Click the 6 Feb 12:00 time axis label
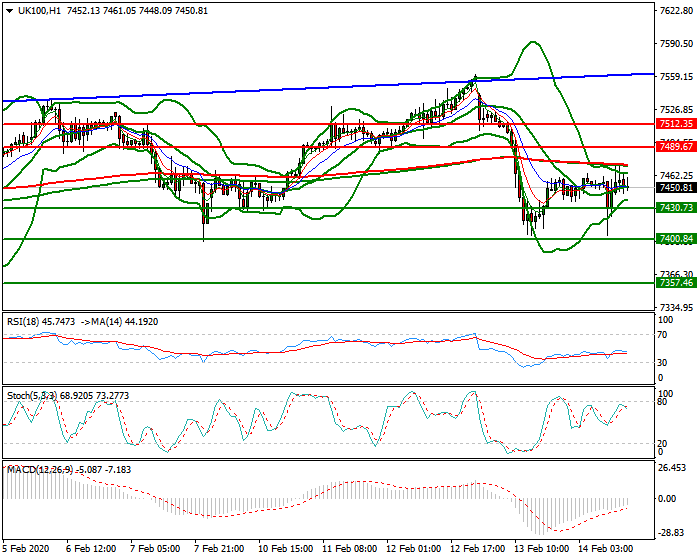The width and height of the screenshot is (700, 560). tap(91, 548)
